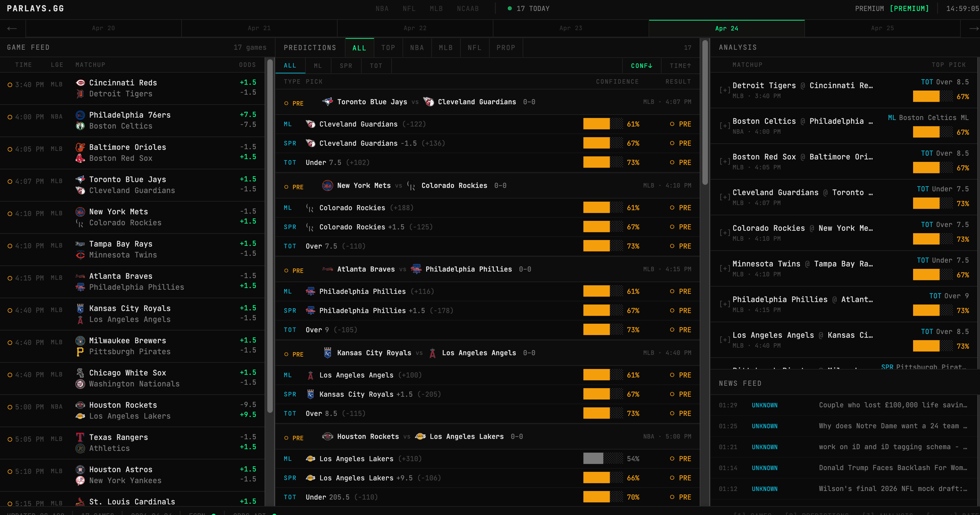The height and width of the screenshot is (515, 980).
Task: Expand Detroit Tigers @ Cincinnati analysis row
Action: pyautogui.click(x=724, y=91)
